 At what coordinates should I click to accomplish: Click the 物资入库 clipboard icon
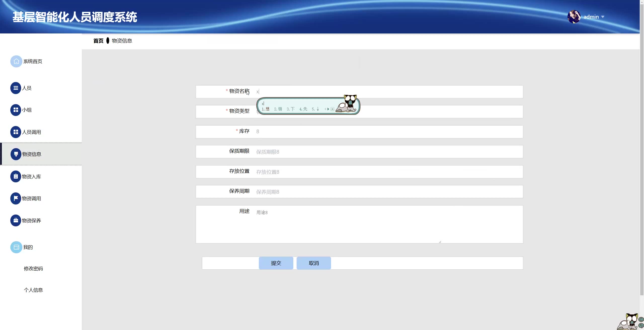[16, 177]
